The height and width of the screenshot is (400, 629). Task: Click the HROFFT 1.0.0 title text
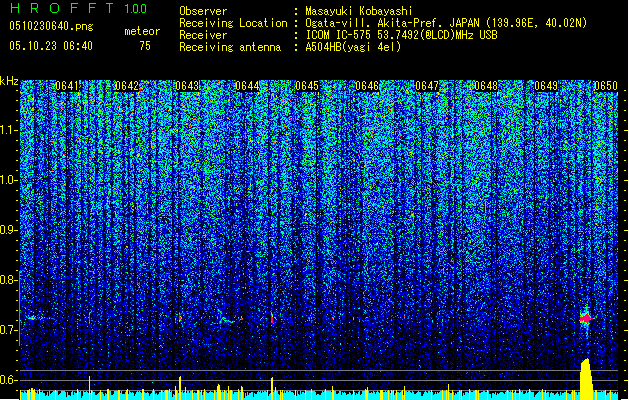point(79,8)
